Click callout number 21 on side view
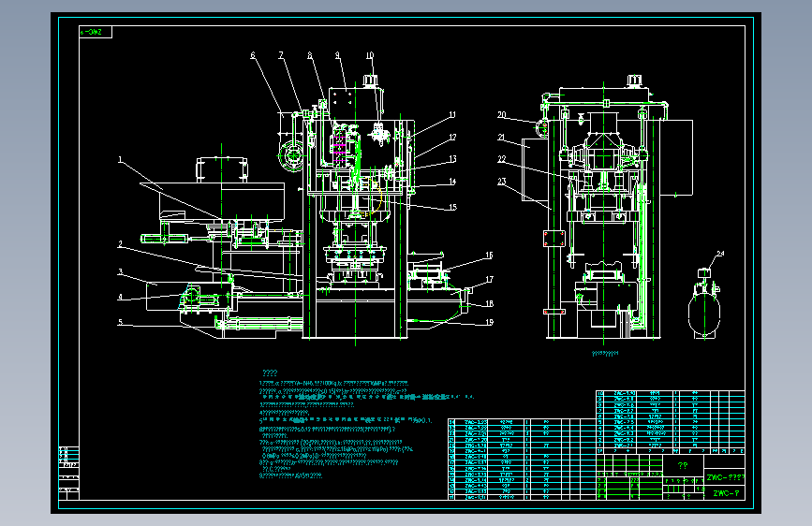 pos(501,138)
